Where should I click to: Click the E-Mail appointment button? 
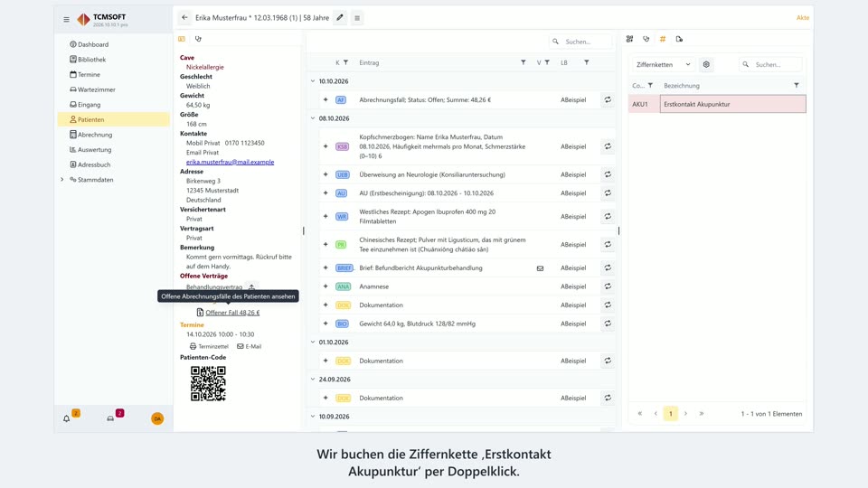tap(250, 346)
